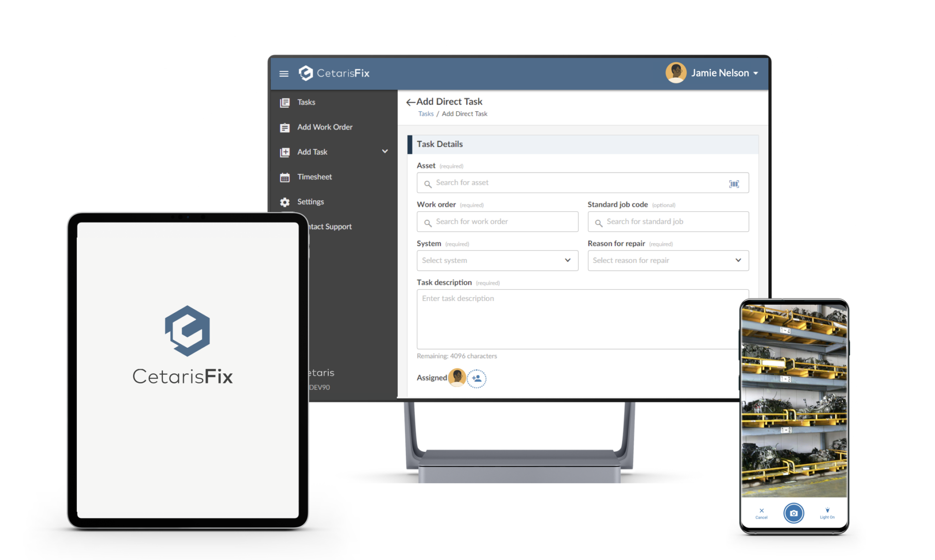Tap the camera shutter button on phone
This screenshot has width=935, height=560.
[x=793, y=513]
